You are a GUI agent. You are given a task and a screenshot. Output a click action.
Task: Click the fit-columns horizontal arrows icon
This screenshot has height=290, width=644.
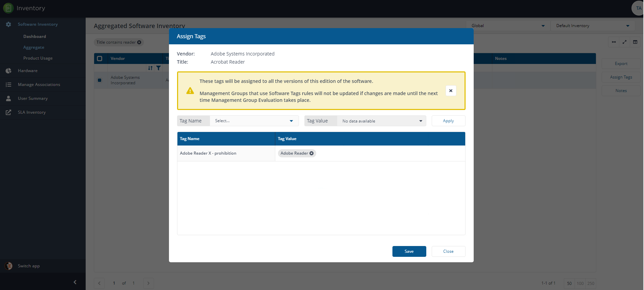coord(614,42)
